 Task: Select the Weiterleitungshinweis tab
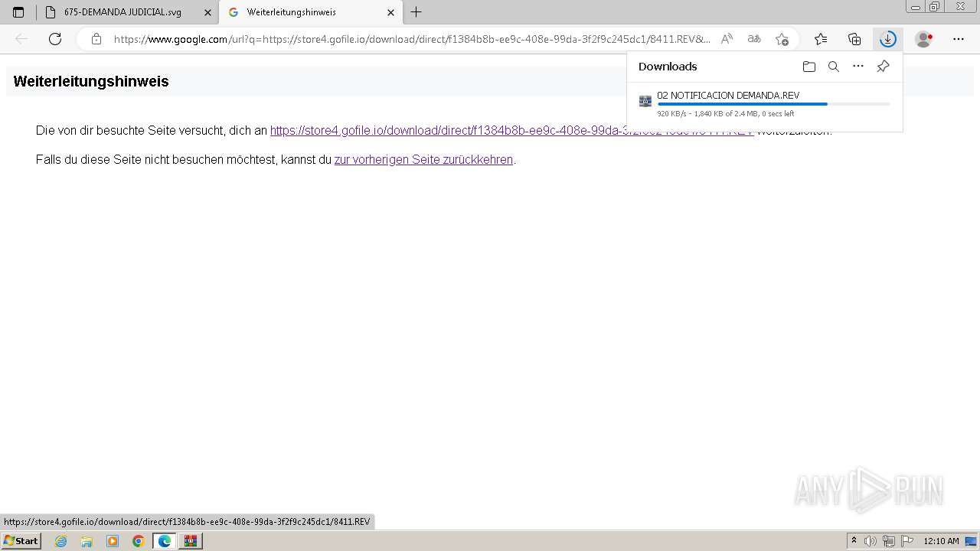310,12
